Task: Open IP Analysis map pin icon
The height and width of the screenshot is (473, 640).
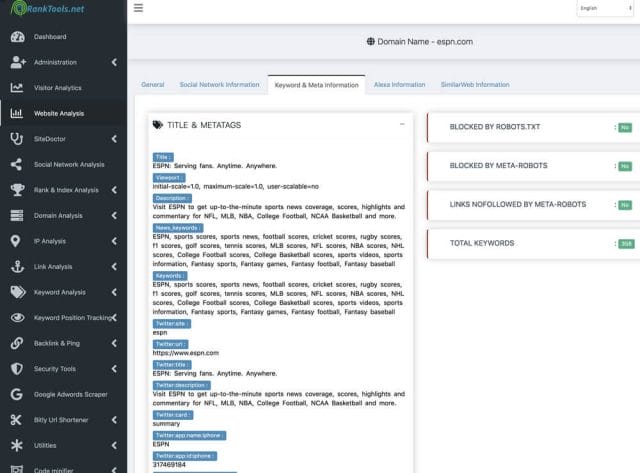Action: coord(17,241)
